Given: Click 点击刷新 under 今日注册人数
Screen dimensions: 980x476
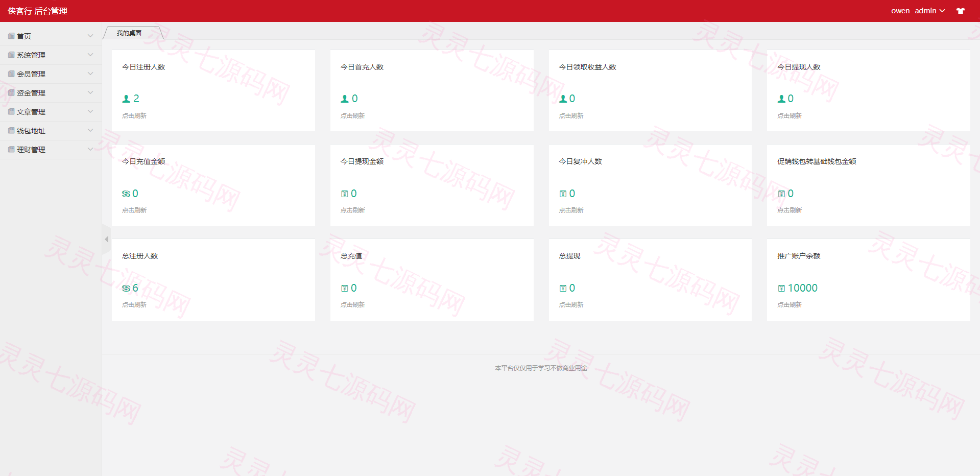Looking at the screenshot, I should pos(134,116).
